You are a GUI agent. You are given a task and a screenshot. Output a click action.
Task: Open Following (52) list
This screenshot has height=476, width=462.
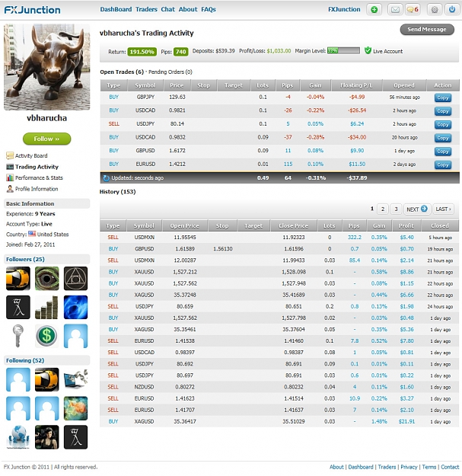pyautogui.click(x=25, y=361)
